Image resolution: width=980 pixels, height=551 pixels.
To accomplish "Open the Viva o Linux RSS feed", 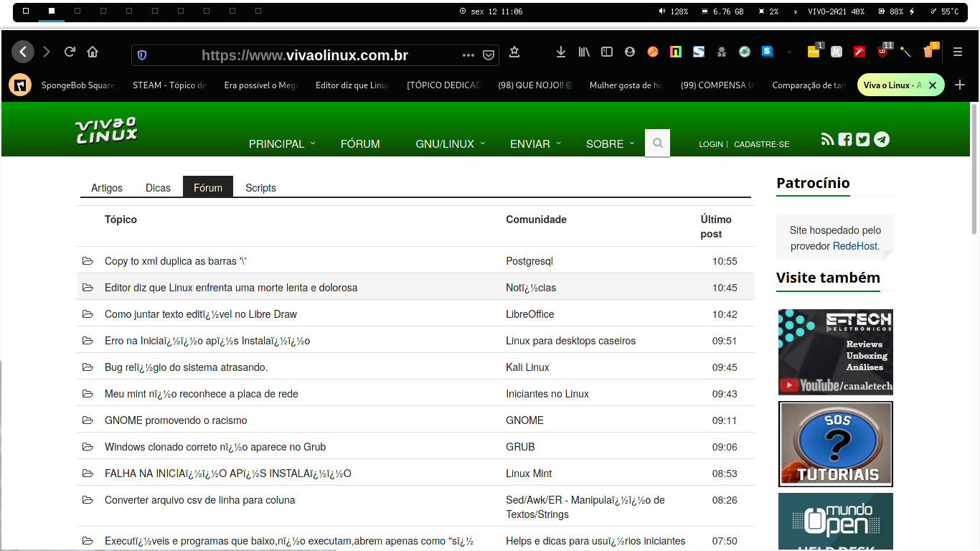I will click(827, 139).
